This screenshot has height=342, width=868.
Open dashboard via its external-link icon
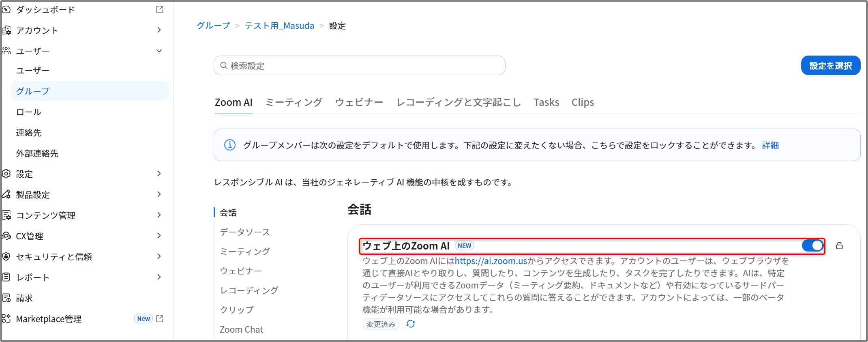pyautogui.click(x=160, y=9)
